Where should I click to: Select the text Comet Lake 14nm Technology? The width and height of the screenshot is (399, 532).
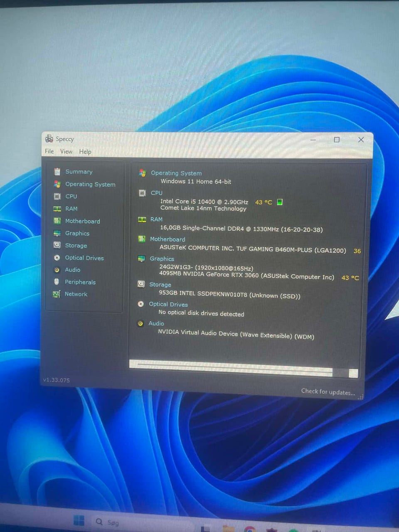click(x=203, y=208)
